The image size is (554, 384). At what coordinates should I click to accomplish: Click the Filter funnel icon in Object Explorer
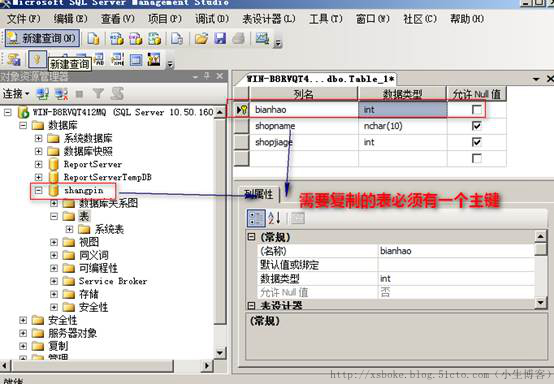point(98,94)
